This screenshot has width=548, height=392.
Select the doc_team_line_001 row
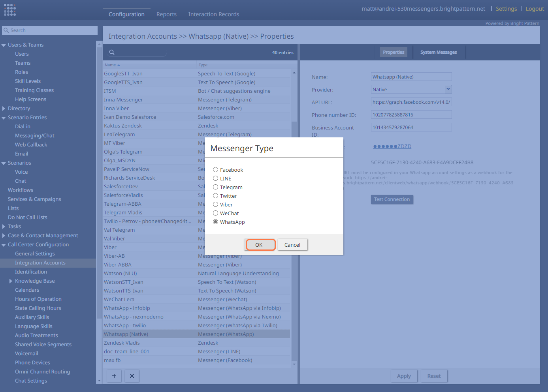(196, 352)
